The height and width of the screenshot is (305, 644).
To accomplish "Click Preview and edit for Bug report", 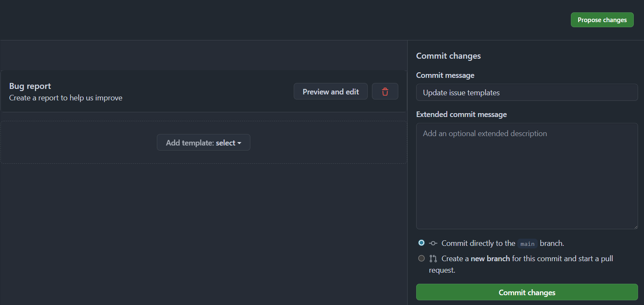I will [x=331, y=91].
